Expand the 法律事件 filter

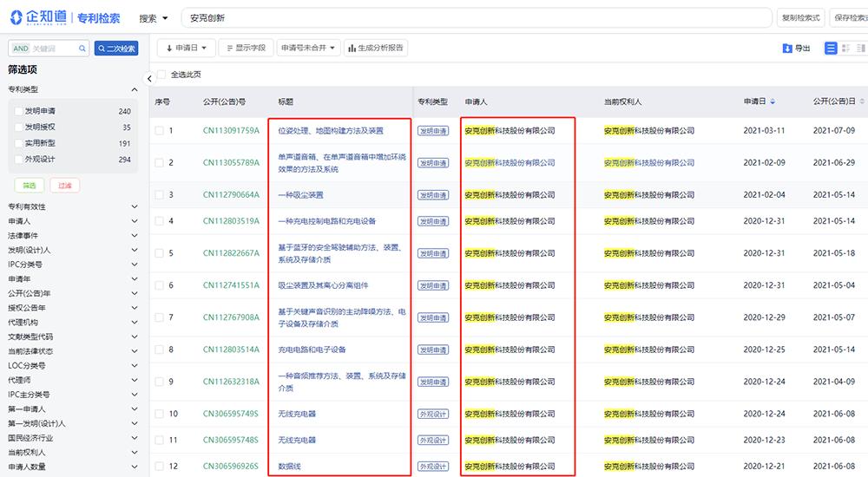coord(135,235)
